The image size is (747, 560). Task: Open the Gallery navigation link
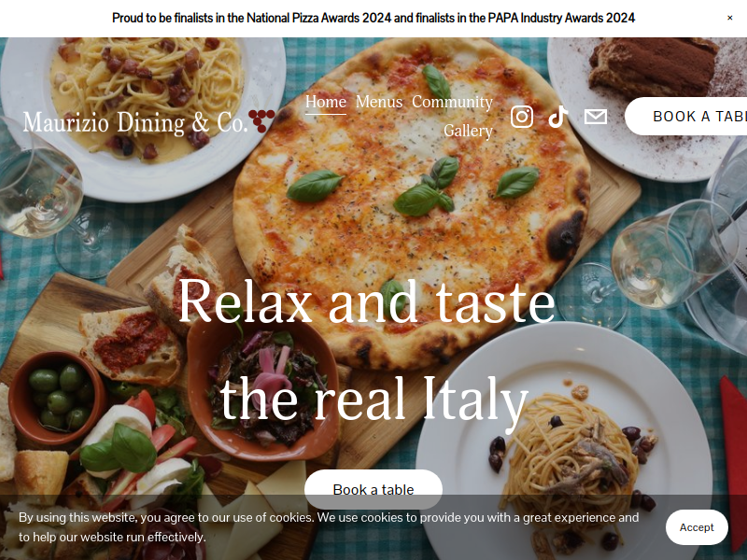(x=468, y=131)
